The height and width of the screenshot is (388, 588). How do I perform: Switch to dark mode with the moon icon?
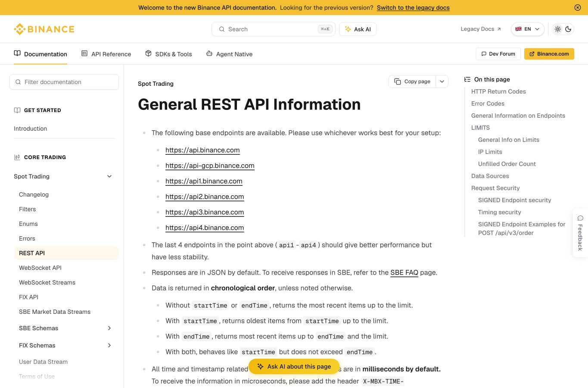click(568, 29)
